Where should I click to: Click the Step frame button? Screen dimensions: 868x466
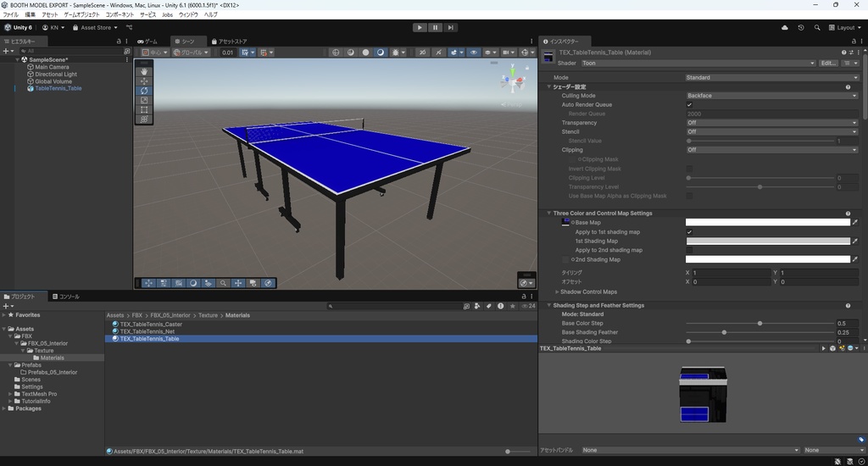click(x=451, y=27)
